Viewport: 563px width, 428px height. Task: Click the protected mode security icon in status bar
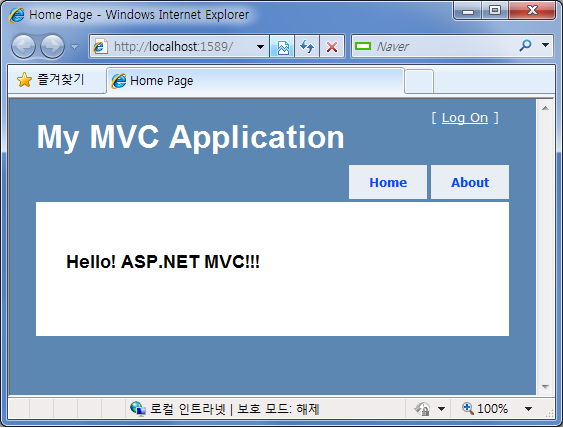(422, 409)
